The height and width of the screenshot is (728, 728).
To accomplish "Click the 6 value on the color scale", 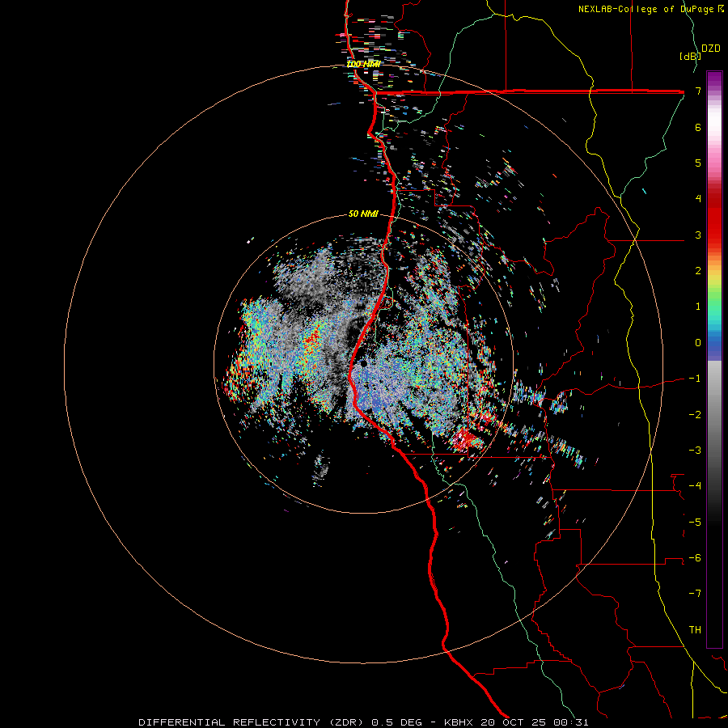I will 698,127.
